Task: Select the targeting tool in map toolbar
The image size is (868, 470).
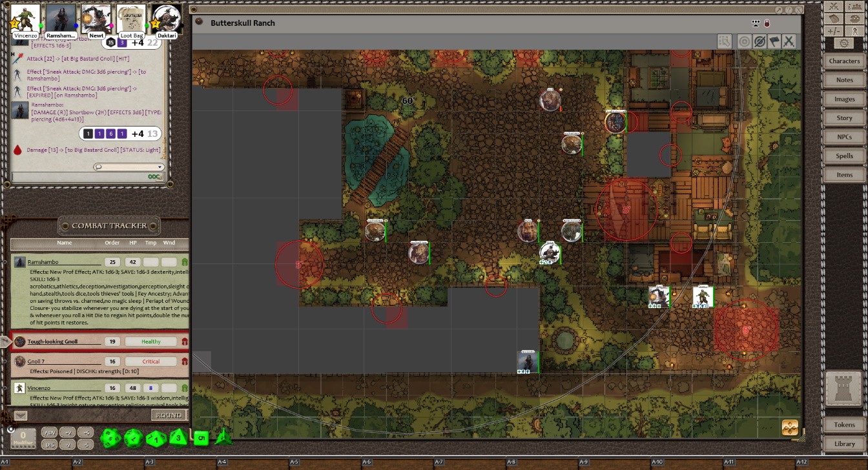Action: coord(745,41)
